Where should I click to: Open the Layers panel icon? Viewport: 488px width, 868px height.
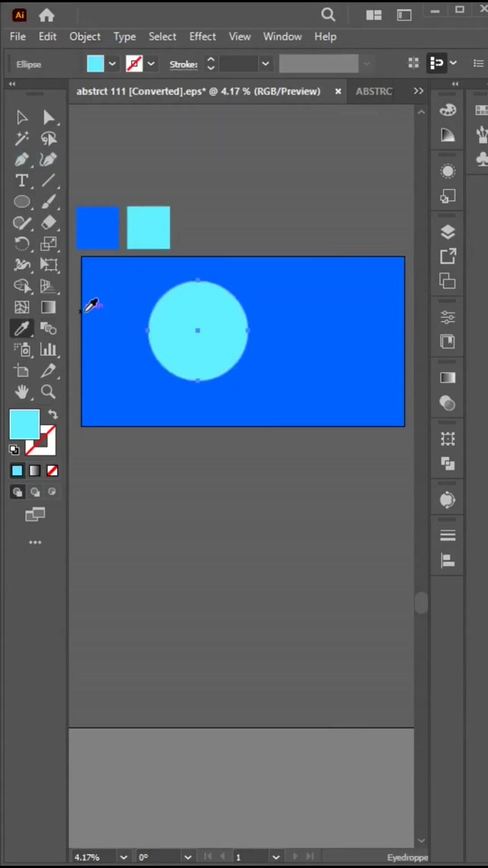(x=448, y=233)
